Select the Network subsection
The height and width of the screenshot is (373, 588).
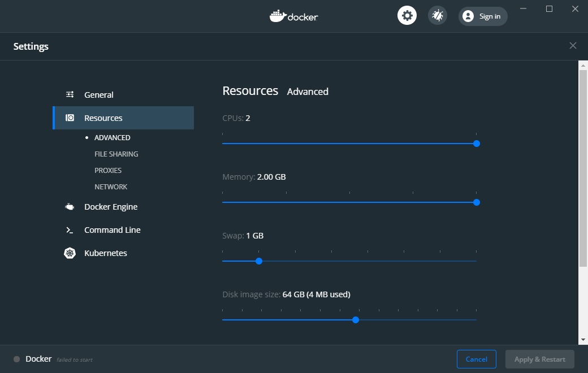point(111,186)
